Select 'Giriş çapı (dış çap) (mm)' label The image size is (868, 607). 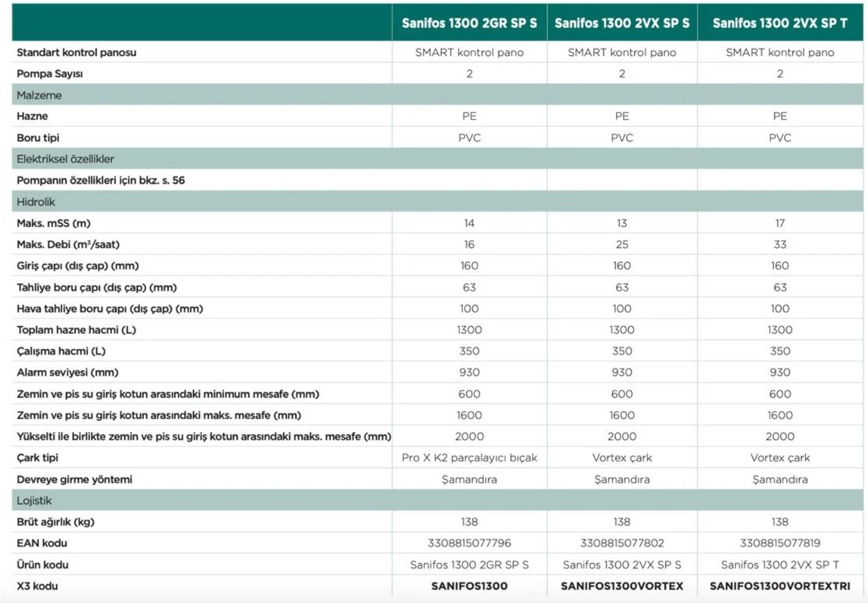[78, 266]
